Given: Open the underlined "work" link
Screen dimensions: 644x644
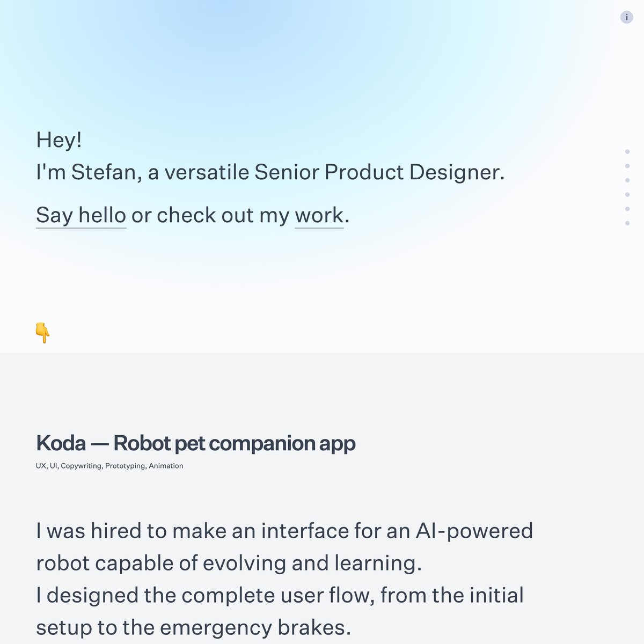Looking at the screenshot, I should 319,215.
